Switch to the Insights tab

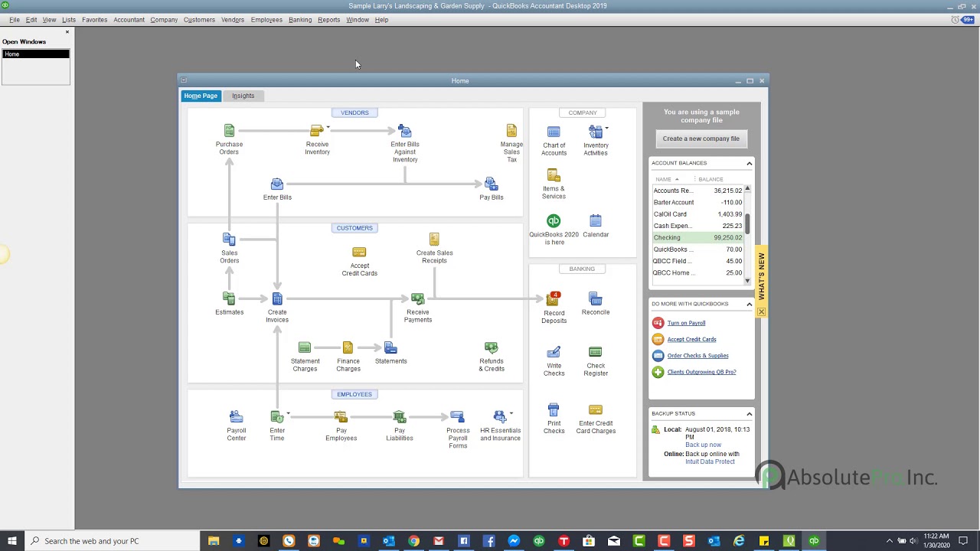(x=243, y=96)
